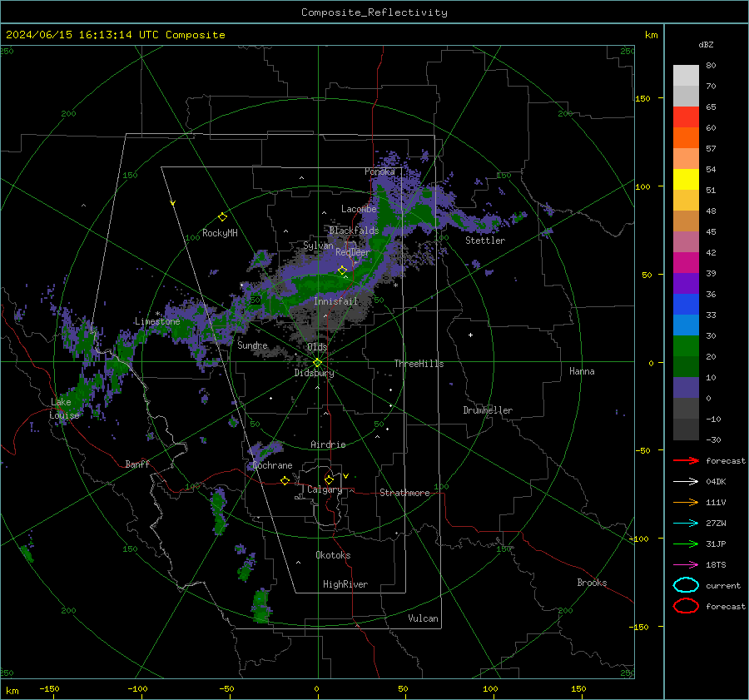This screenshot has width=749, height=700.
Task: Click the red forecast arrow in legend
Action: coord(686,460)
